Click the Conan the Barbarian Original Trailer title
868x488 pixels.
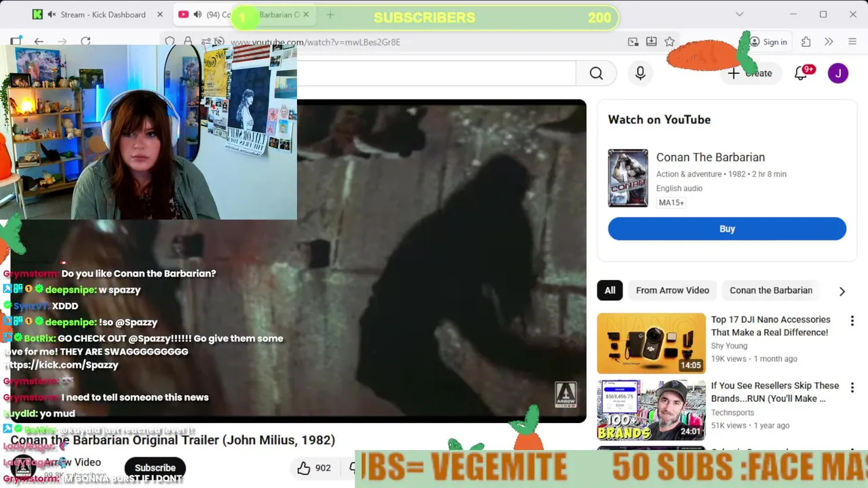pyautogui.click(x=173, y=440)
